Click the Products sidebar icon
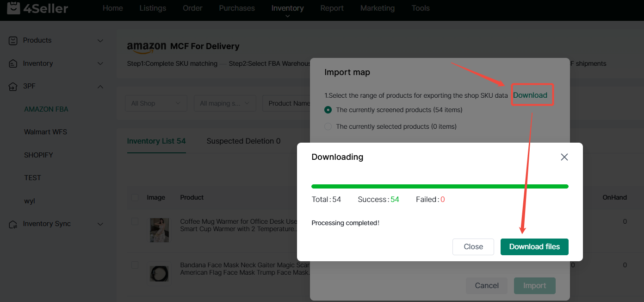 13,41
